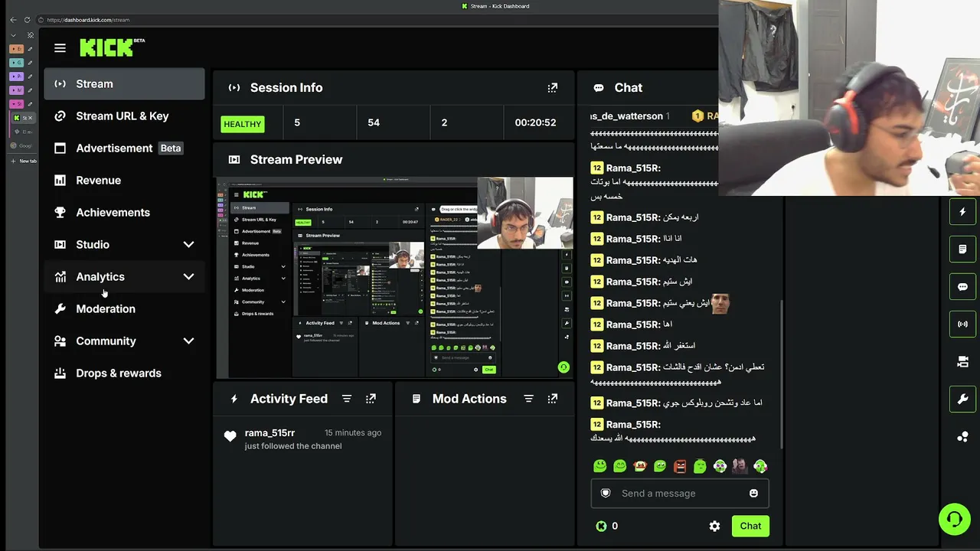Image resolution: width=980 pixels, height=551 pixels.
Task: Click the chat panel scrollbar
Action: click(x=781, y=373)
